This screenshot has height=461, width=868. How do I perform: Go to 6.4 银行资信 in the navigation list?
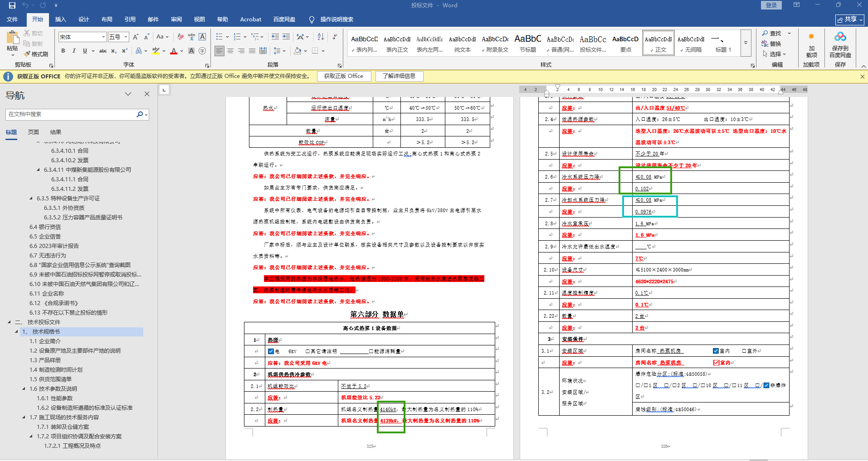45,227
